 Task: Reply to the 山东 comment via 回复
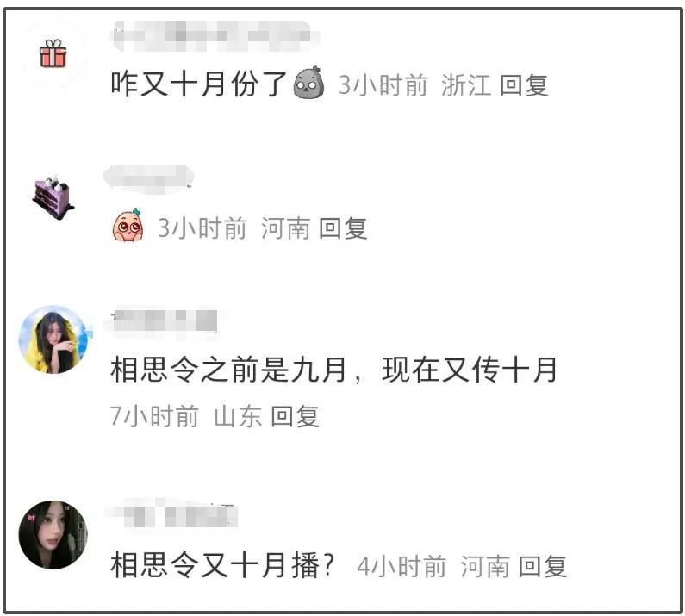point(295,416)
